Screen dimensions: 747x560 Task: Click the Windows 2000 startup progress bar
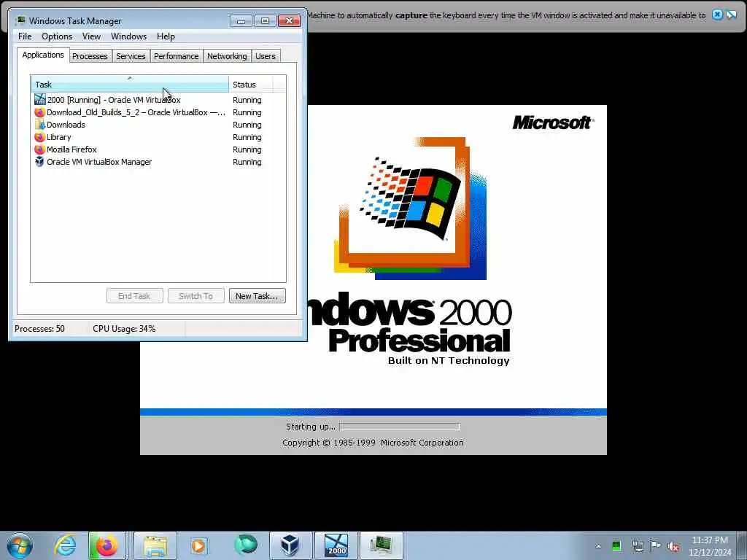[399, 427]
